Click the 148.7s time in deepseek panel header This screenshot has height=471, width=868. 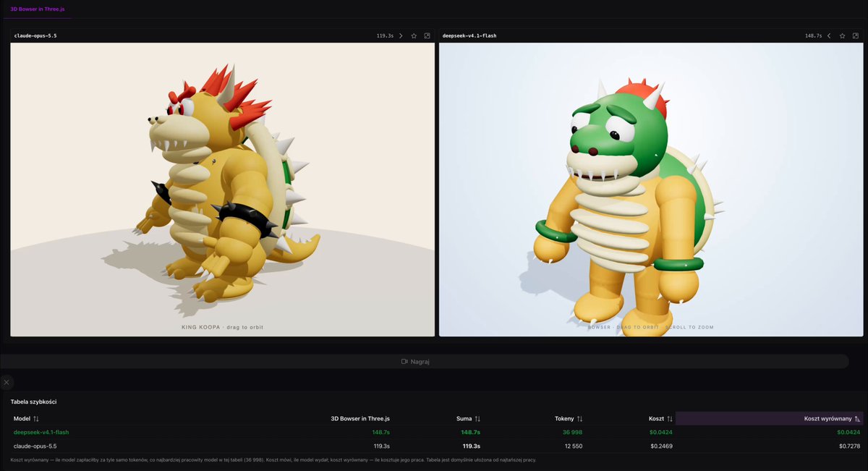tap(813, 35)
